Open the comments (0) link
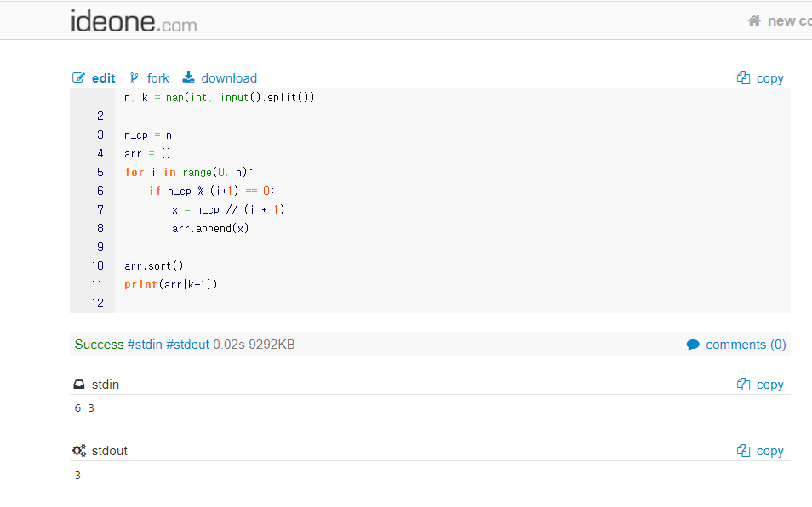Image resolution: width=812 pixels, height=507 pixels. click(x=746, y=345)
